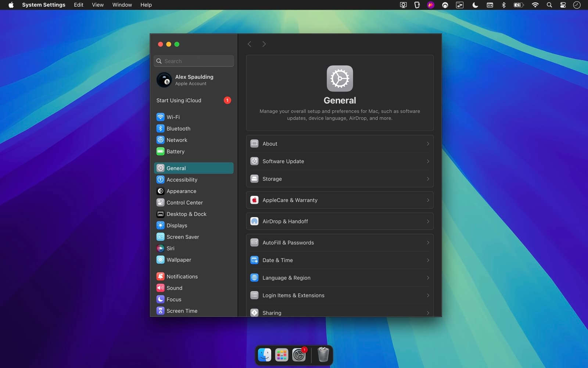
Task: Open Launchpad from the Dock
Action: [282, 355]
